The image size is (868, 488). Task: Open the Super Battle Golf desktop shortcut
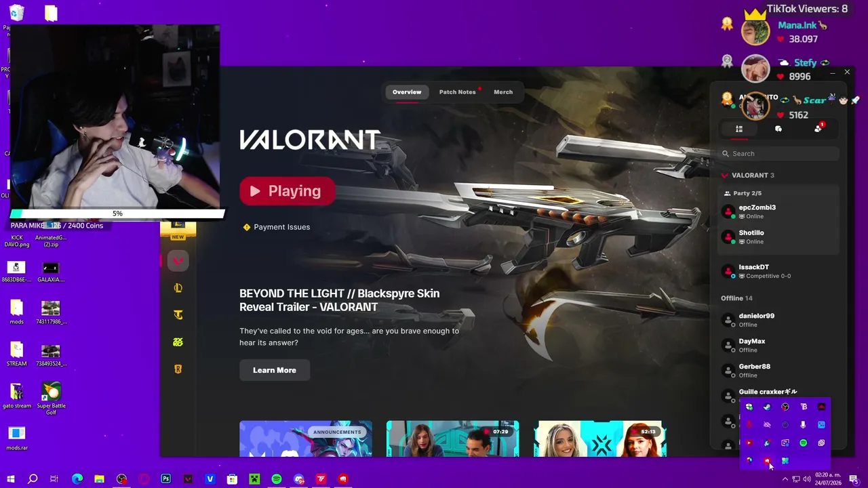pos(51,397)
